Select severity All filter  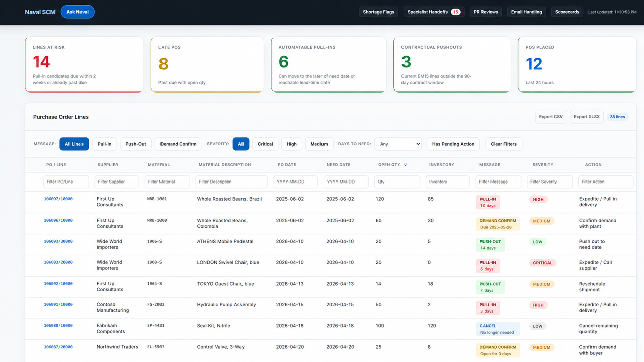tap(241, 144)
